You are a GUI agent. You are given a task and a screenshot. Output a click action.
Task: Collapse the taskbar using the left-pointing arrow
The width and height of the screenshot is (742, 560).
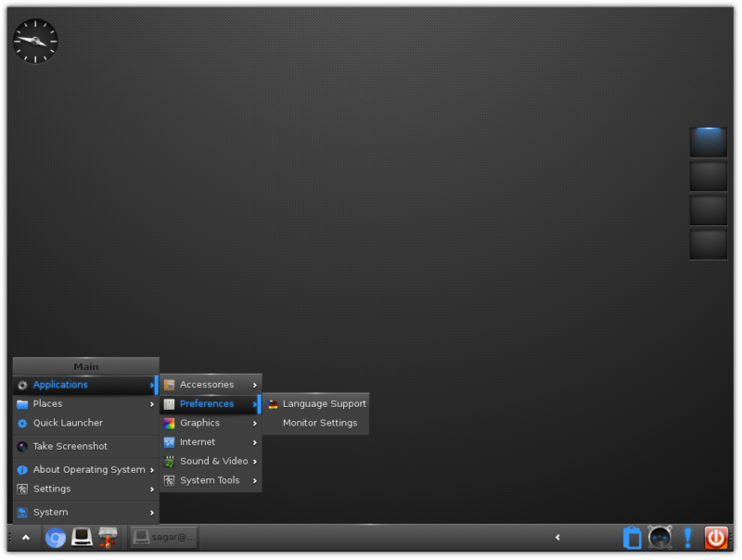pyautogui.click(x=557, y=537)
